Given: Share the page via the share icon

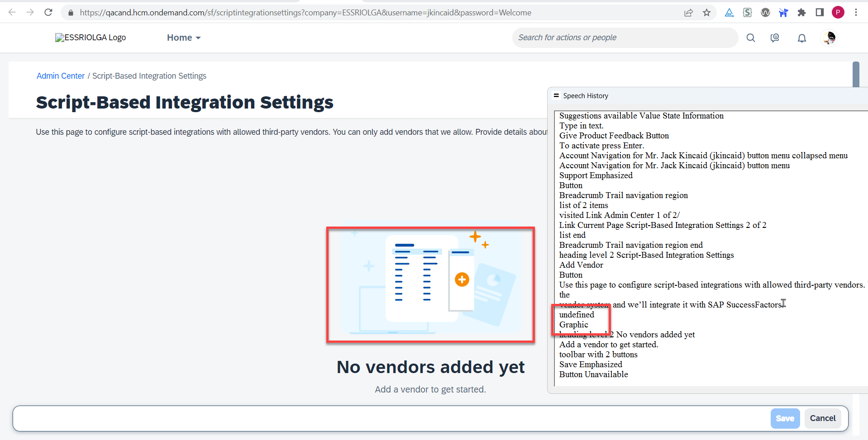Looking at the screenshot, I should point(689,12).
